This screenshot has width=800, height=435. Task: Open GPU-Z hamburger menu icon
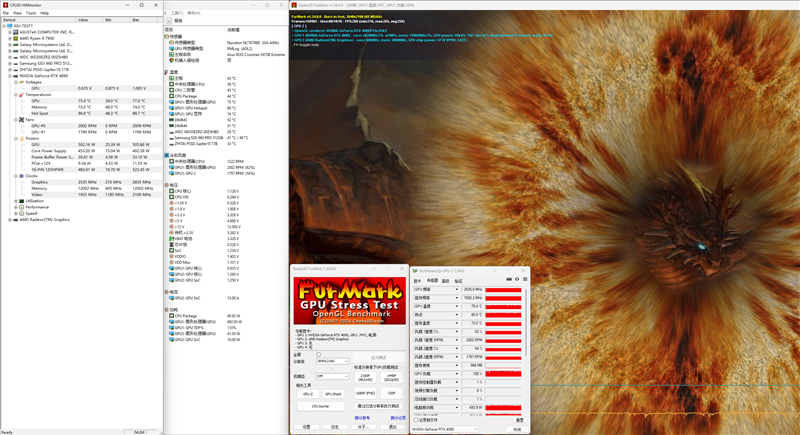pos(525,279)
